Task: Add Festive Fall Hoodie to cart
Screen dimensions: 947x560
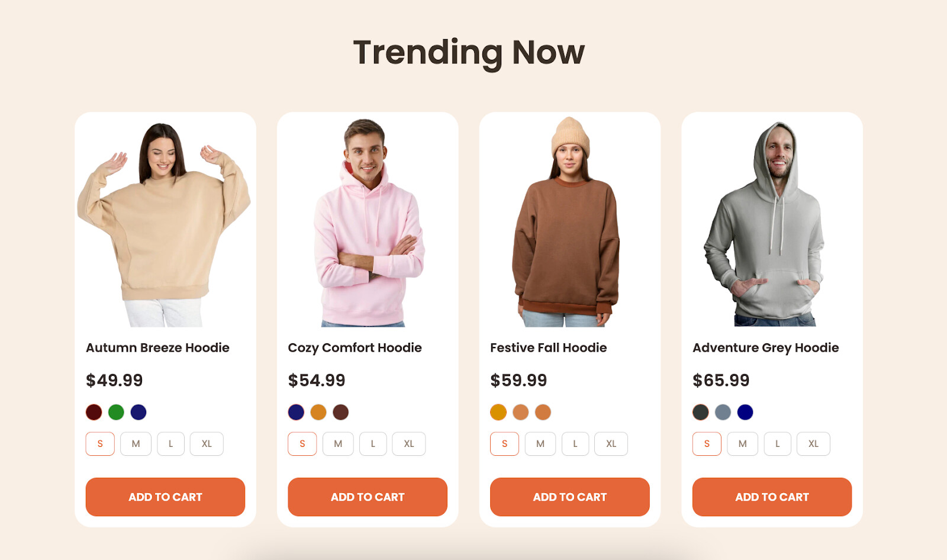Action: tap(570, 497)
